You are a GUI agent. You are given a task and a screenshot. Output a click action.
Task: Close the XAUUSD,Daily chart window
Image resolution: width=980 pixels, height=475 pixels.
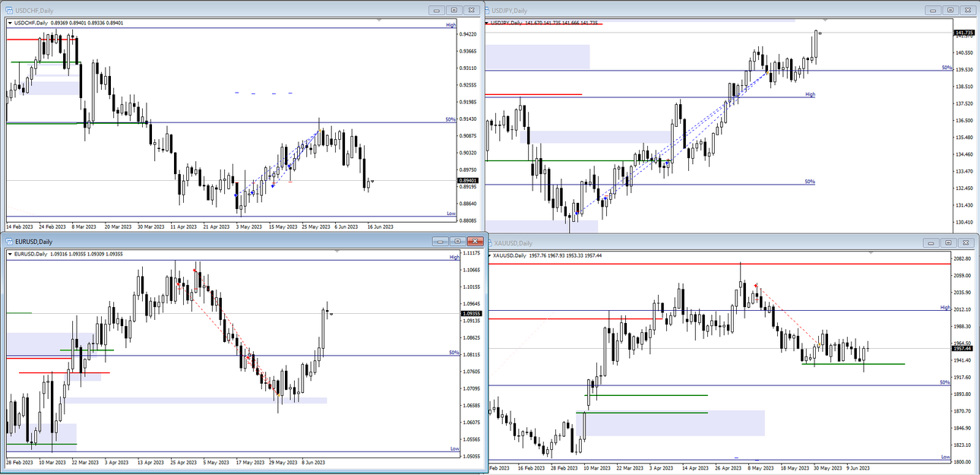point(968,242)
